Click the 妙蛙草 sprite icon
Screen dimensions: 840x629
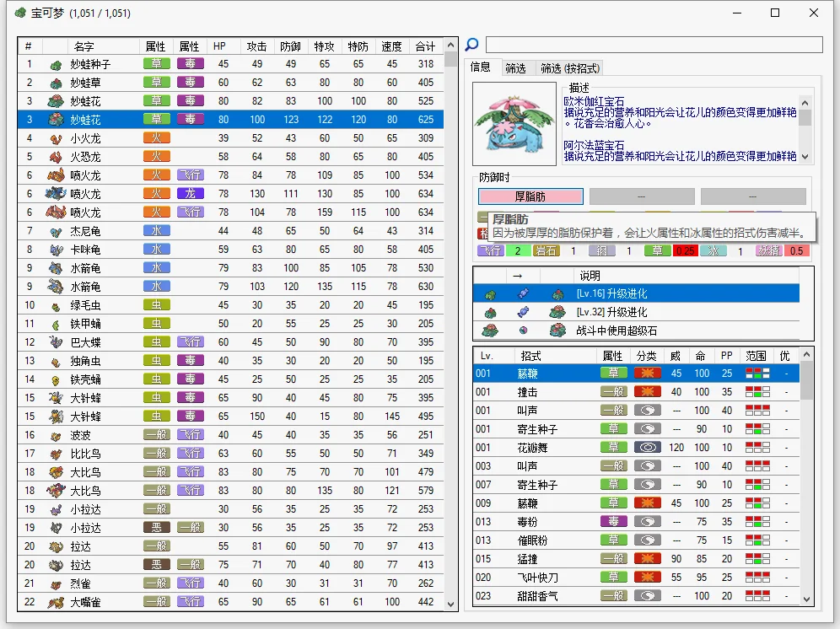pyautogui.click(x=56, y=83)
